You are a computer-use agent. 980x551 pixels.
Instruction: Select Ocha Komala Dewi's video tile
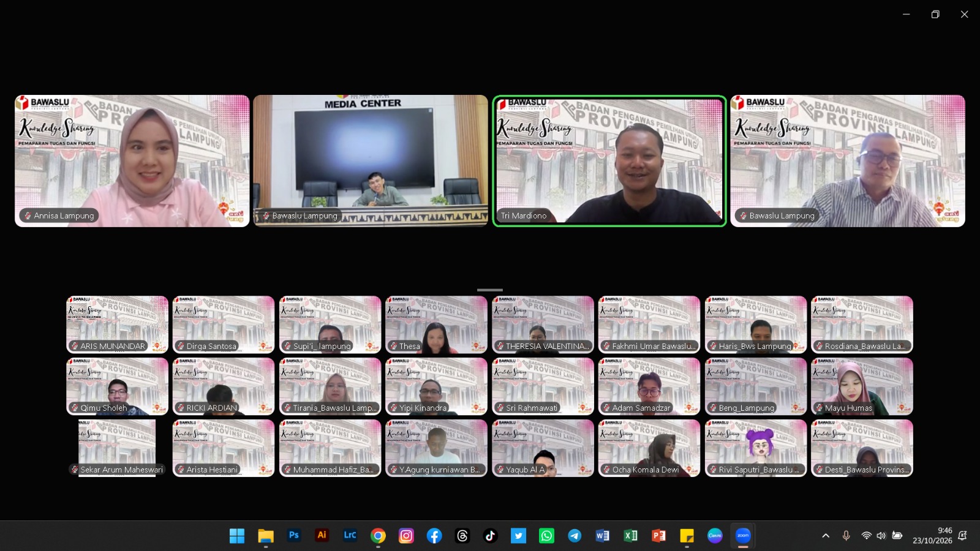tap(649, 448)
